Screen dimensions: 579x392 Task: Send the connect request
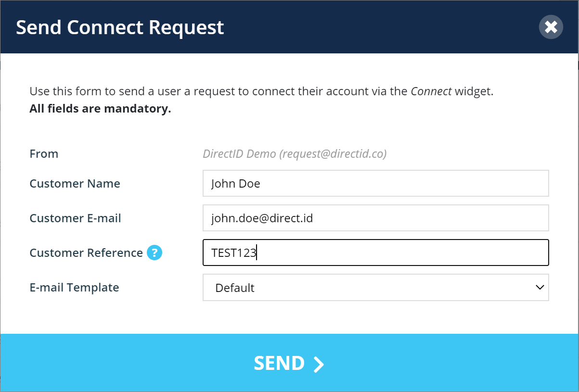289,363
